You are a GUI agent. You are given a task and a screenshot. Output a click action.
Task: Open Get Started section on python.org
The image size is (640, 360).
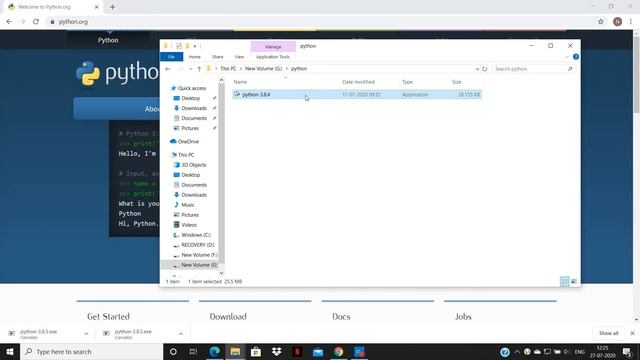(x=108, y=316)
